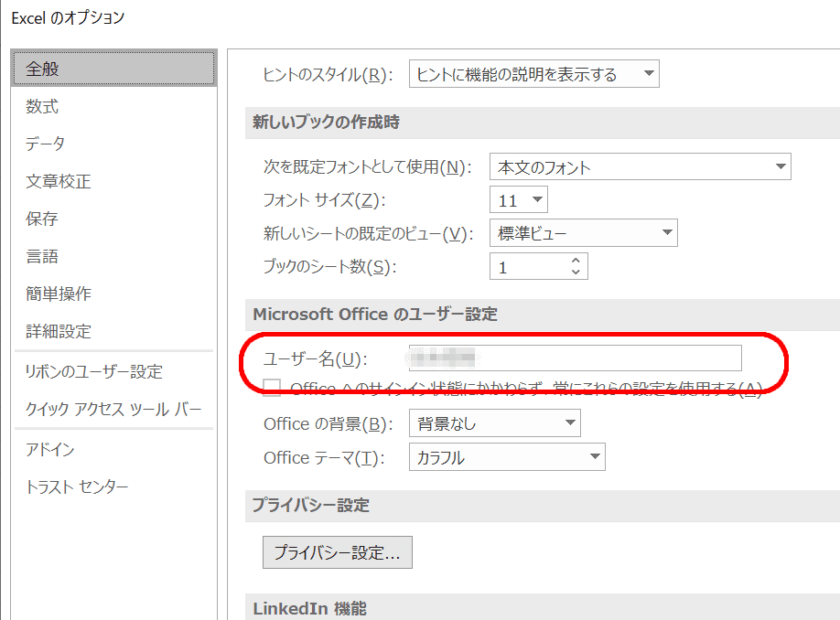Open the ヒントのスタイル dropdown

tap(534, 74)
